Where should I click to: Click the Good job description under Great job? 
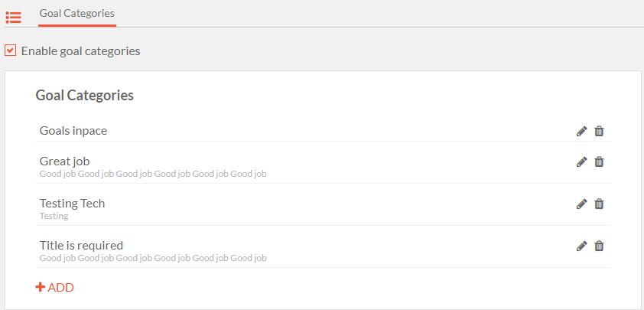coord(153,174)
